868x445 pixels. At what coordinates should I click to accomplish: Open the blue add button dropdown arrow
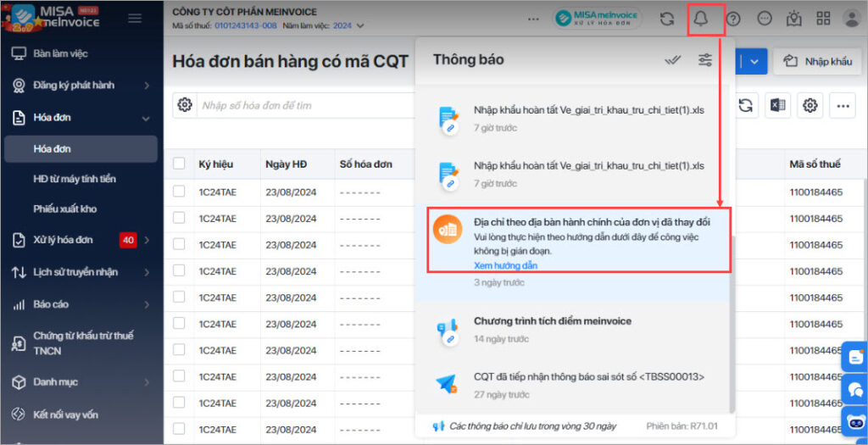[x=754, y=61]
